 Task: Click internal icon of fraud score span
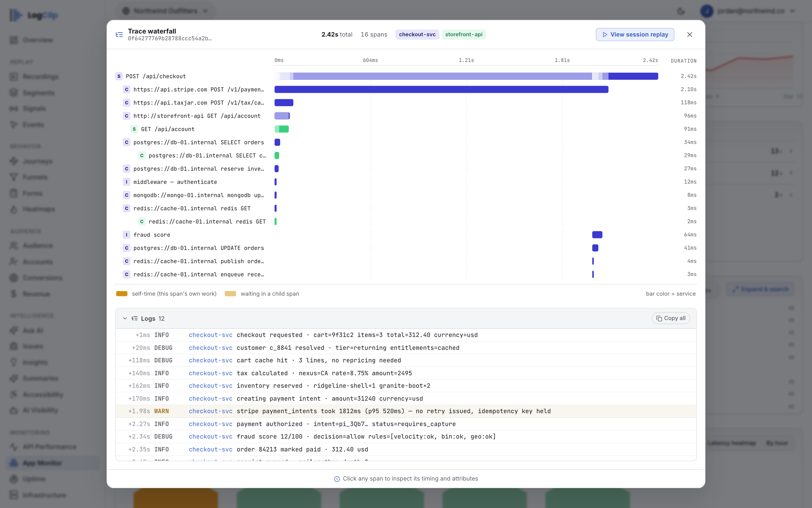click(x=127, y=235)
